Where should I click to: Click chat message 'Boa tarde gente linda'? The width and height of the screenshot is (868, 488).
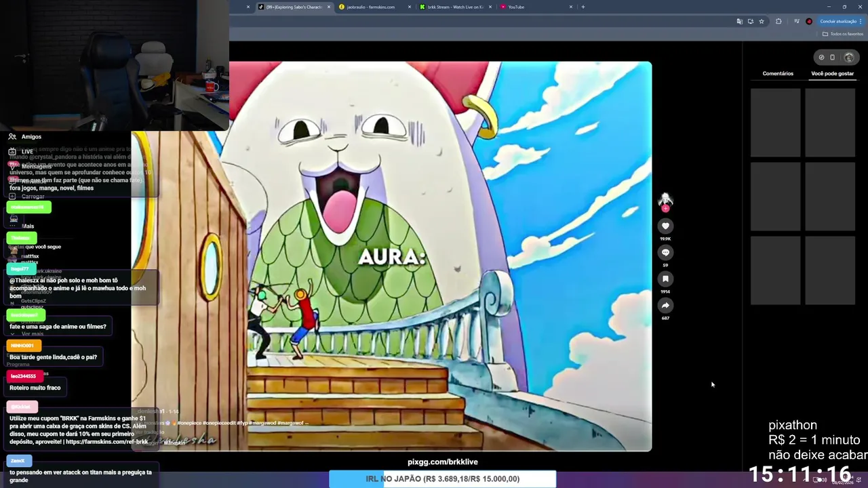pyautogui.click(x=53, y=357)
